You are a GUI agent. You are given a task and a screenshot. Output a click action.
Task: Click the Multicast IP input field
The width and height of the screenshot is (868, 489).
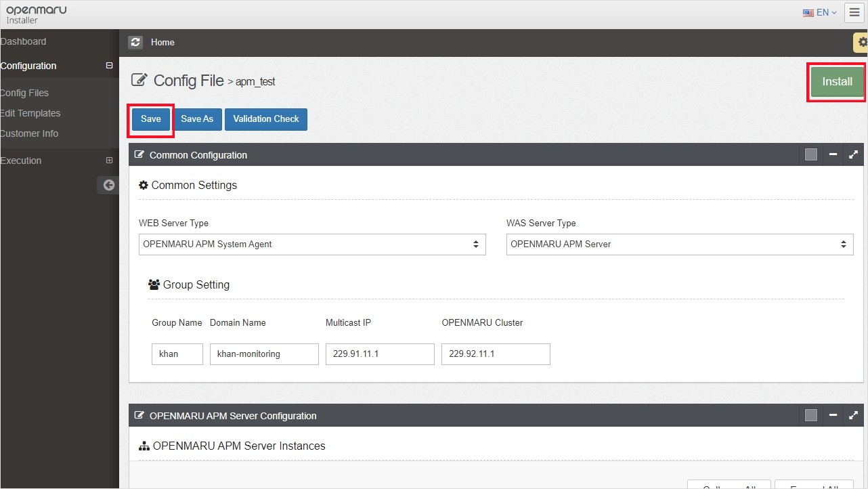380,354
